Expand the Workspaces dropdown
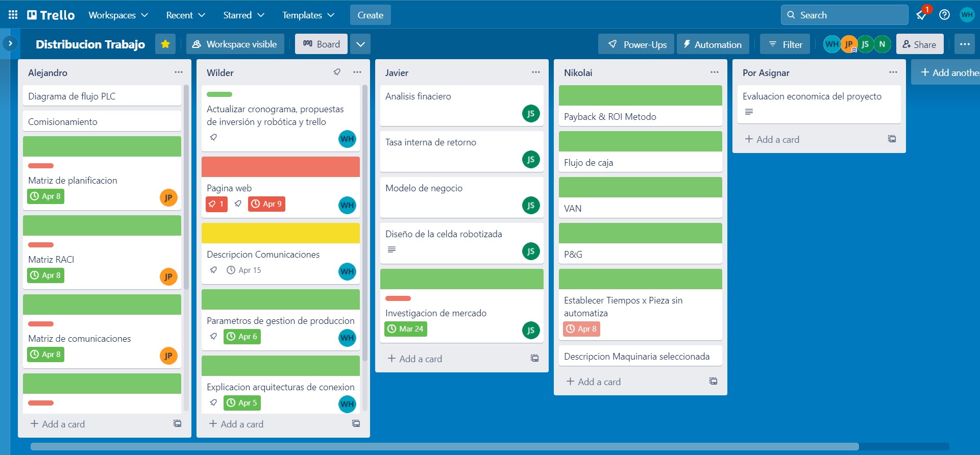Image resolution: width=980 pixels, height=455 pixels. click(x=118, y=15)
